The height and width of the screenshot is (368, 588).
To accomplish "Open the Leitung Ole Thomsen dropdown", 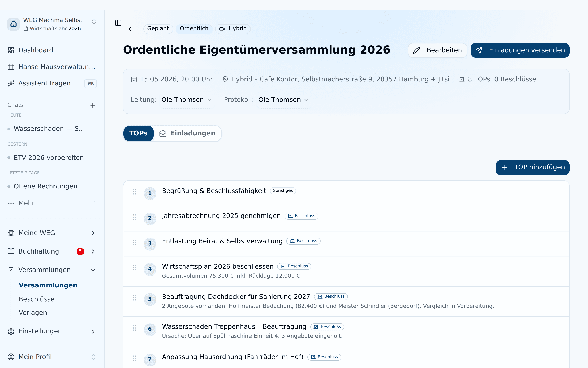I will click(x=187, y=100).
